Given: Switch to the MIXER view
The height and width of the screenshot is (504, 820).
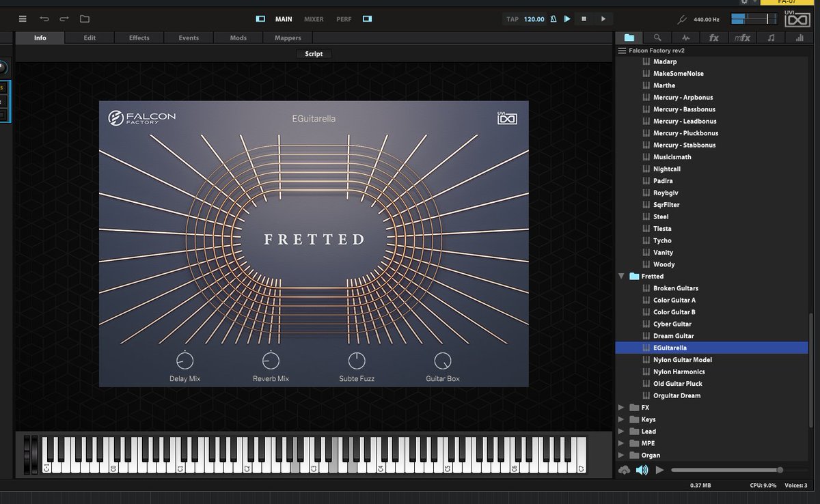Looking at the screenshot, I should [x=314, y=19].
